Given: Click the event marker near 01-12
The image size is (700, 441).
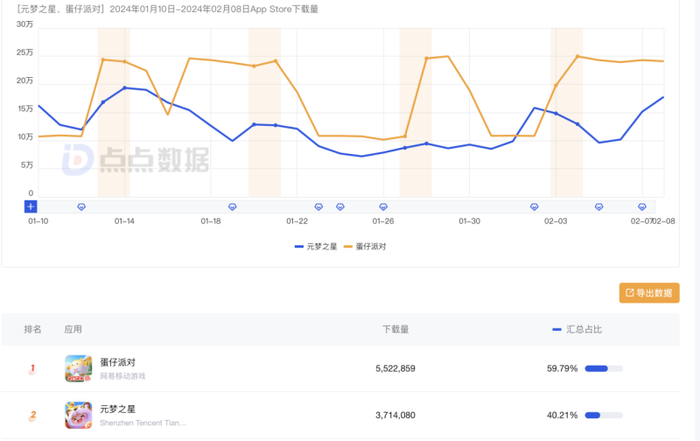Looking at the screenshot, I should pyautogui.click(x=82, y=207).
